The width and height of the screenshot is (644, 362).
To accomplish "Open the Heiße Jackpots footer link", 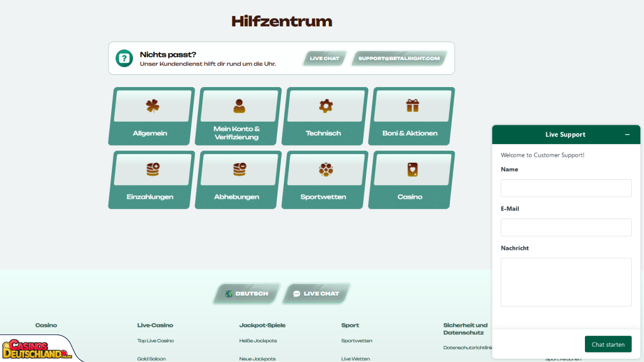I will 258,341.
